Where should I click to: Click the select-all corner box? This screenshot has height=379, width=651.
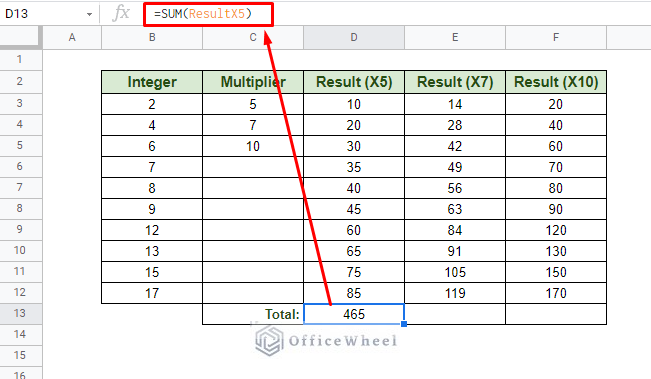click(x=21, y=38)
